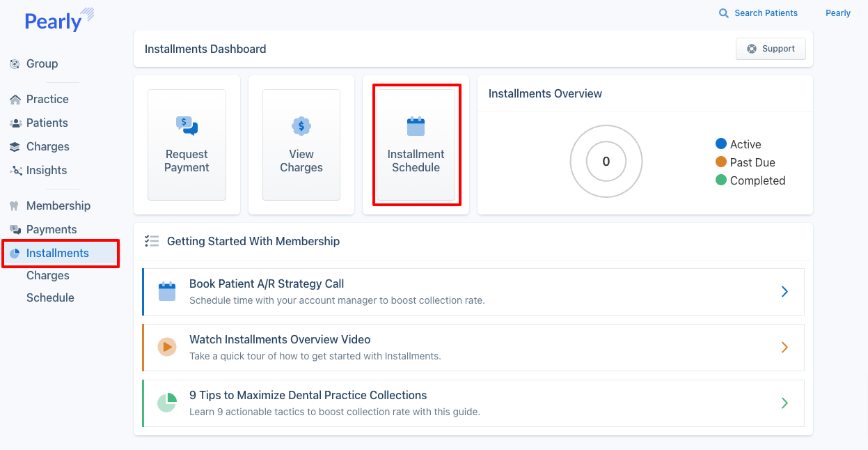The width and height of the screenshot is (868, 450).
Task: Click the Installment Schedule calendar icon
Action: [416, 126]
